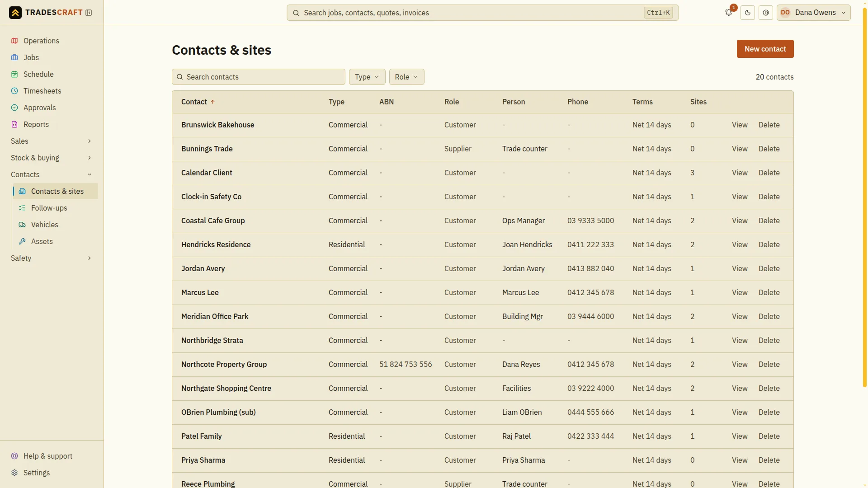Click the Settings gear icon
This screenshot has width=868, height=488.
[14, 473]
